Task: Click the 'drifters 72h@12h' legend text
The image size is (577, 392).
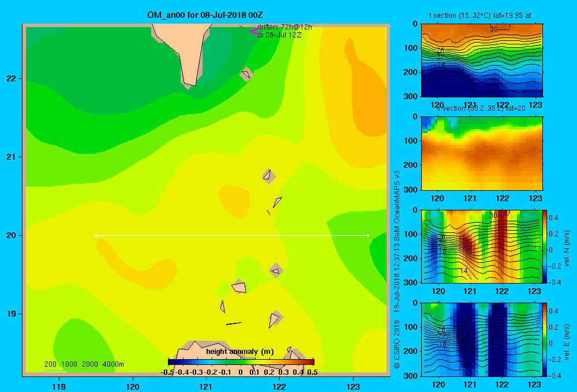Action: 284,27
